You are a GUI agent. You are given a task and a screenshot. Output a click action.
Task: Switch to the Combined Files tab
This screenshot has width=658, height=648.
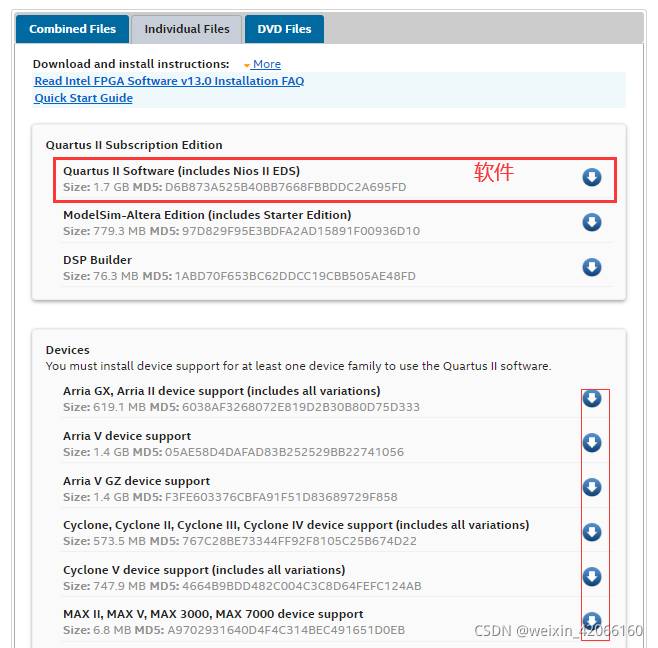(x=72, y=29)
